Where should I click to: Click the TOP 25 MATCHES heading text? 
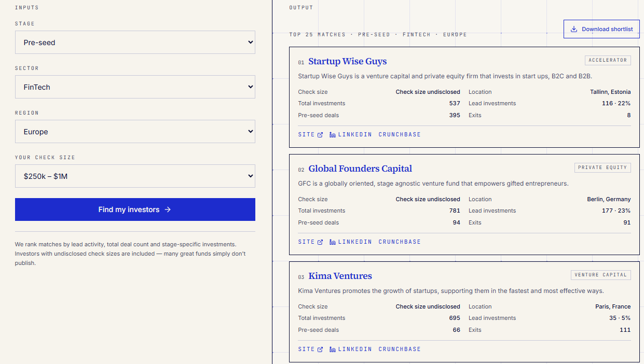(378, 35)
